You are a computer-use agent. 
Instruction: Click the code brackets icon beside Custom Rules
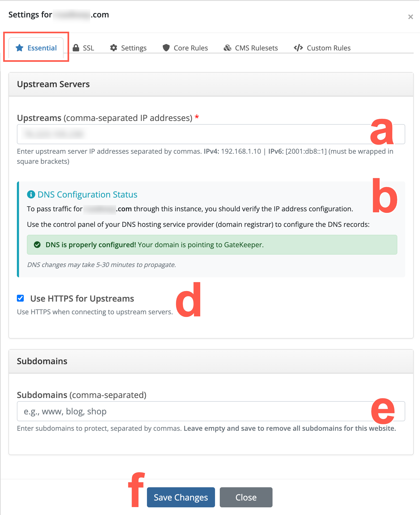(x=298, y=48)
